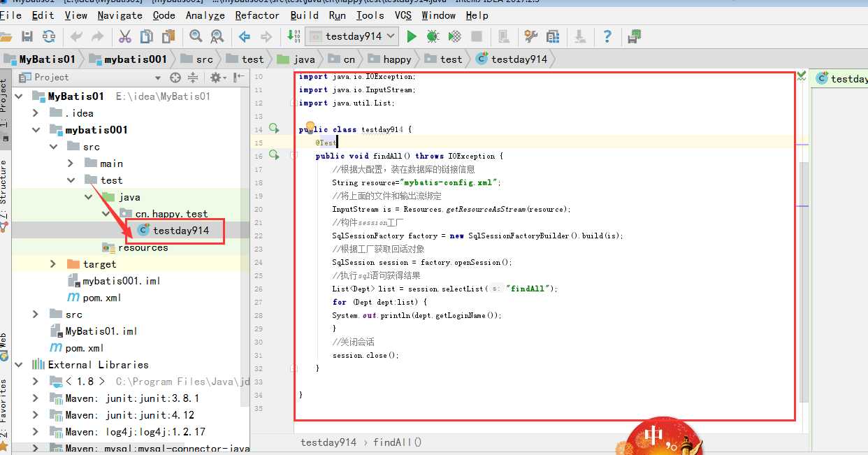
Task: Collapse the MyBatis01 root node
Action: tap(19, 96)
